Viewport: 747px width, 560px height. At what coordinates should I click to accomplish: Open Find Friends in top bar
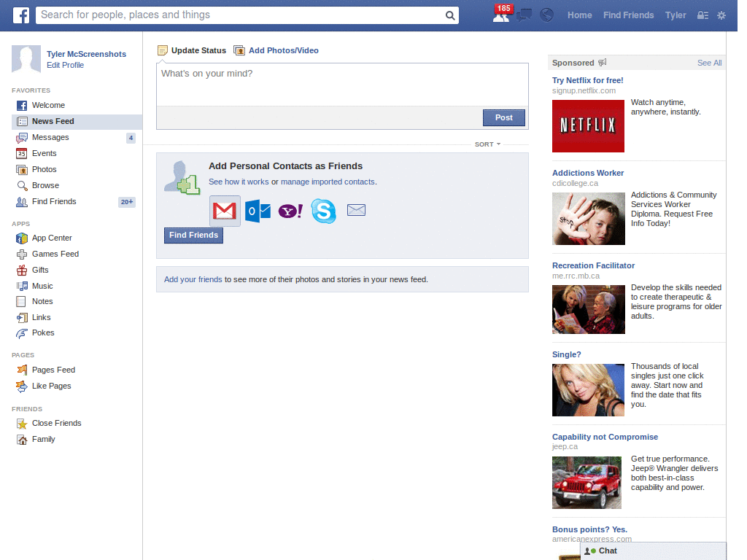pyautogui.click(x=628, y=15)
